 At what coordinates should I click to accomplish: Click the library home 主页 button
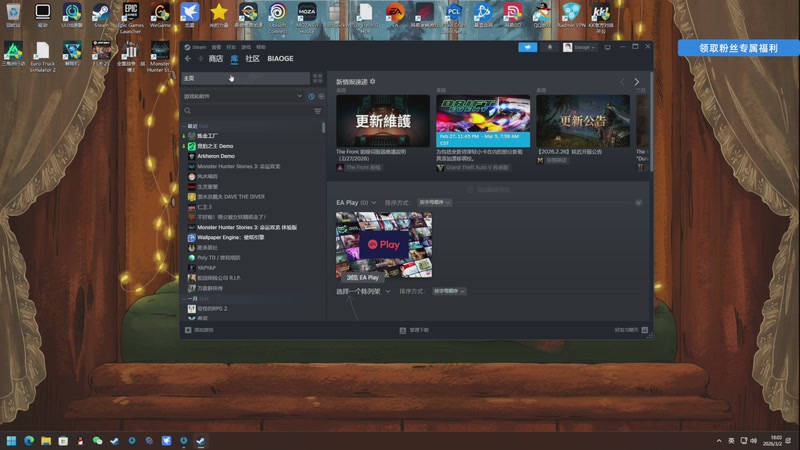tap(245, 78)
